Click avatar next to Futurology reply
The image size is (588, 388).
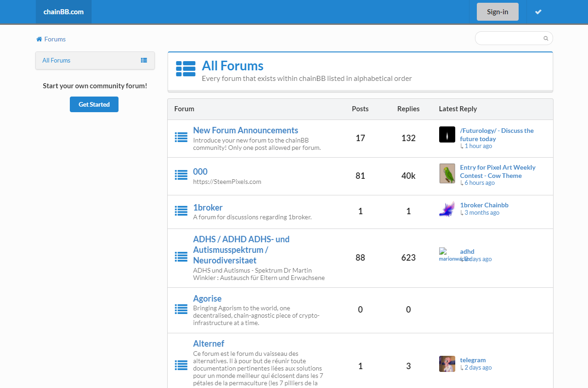(x=447, y=134)
